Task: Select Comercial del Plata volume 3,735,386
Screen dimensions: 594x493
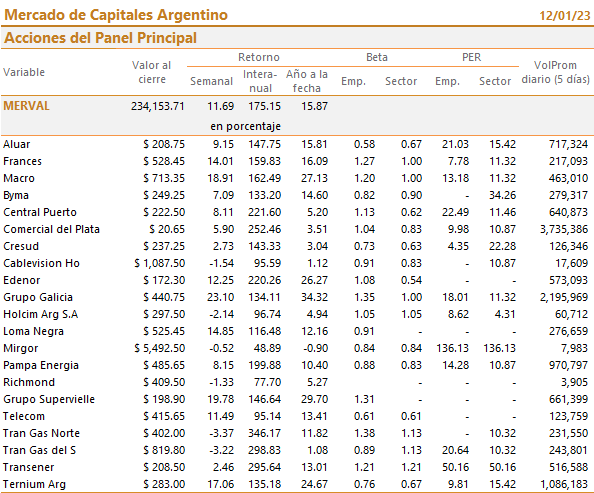Action: (x=564, y=229)
